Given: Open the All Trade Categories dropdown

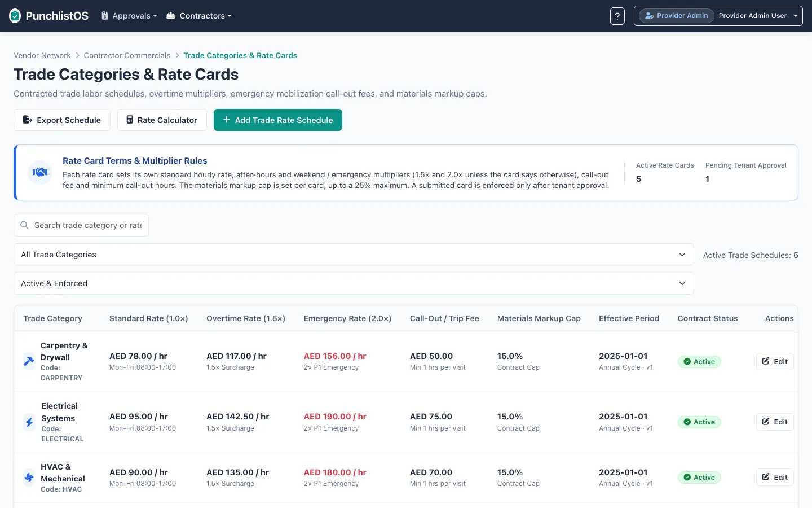Looking at the screenshot, I should coord(354,255).
